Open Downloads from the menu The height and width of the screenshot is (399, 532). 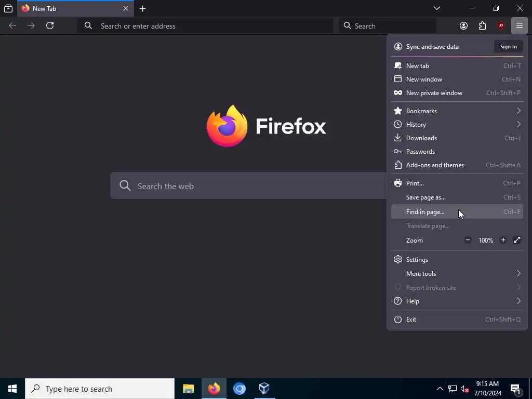(x=457, y=138)
